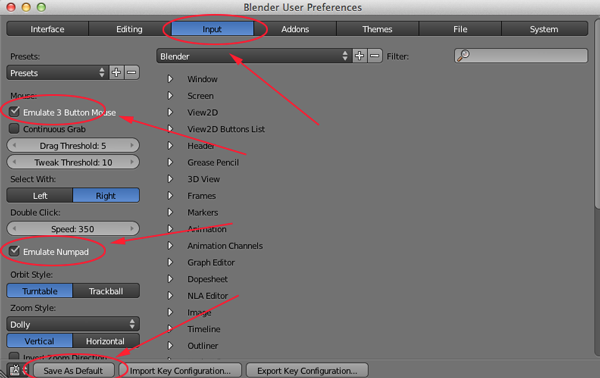Expand the Outliner keymap section
Screen dimensions: 600x378
(x=170, y=345)
